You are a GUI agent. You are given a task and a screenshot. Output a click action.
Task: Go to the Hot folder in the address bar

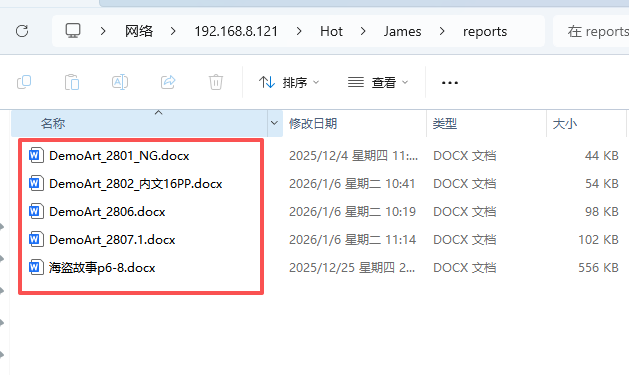click(331, 31)
